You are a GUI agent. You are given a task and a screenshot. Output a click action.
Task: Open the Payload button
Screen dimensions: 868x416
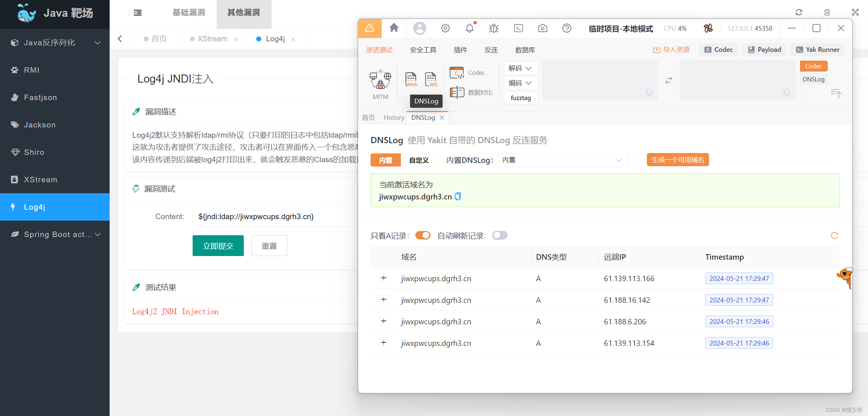click(x=765, y=50)
